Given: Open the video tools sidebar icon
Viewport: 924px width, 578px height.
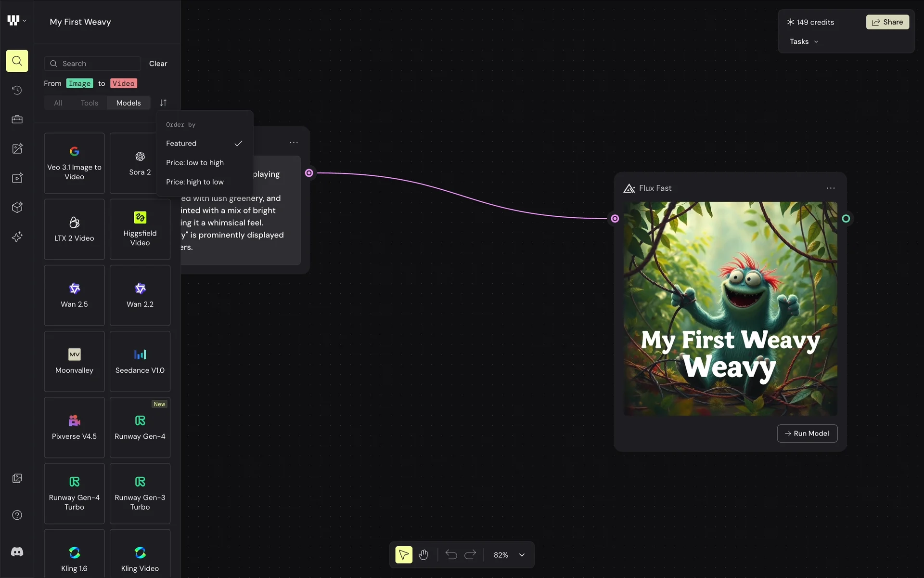Looking at the screenshot, I should [x=17, y=178].
